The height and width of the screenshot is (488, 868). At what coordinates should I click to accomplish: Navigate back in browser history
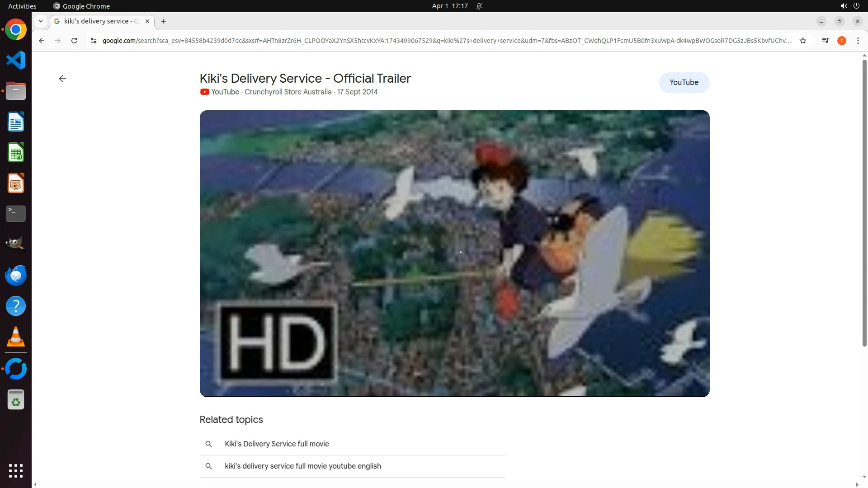click(x=42, y=41)
